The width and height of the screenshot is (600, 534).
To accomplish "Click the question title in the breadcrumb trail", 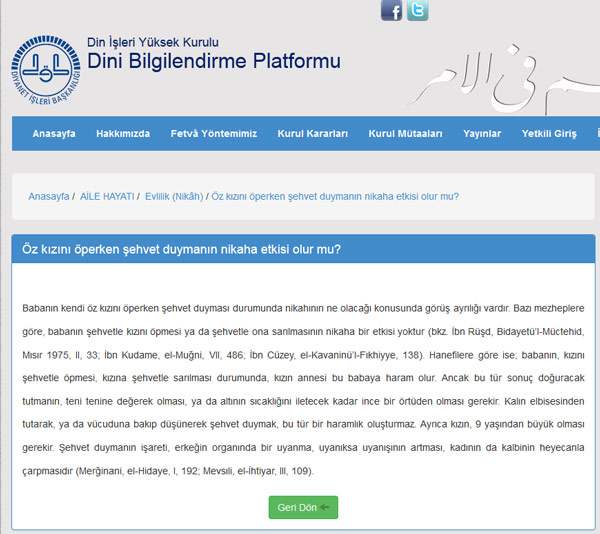I will [x=335, y=197].
